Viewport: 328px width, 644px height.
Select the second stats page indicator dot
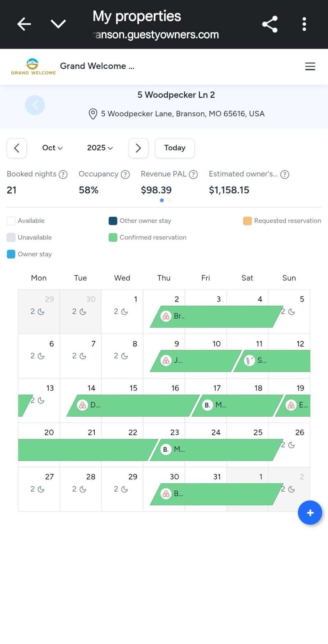[x=170, y=200]
